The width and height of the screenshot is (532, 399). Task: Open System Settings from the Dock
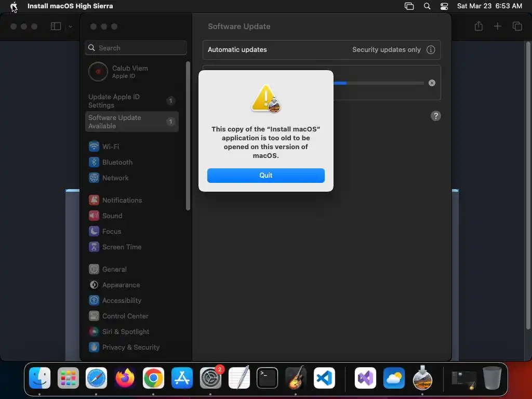[210, 378]
